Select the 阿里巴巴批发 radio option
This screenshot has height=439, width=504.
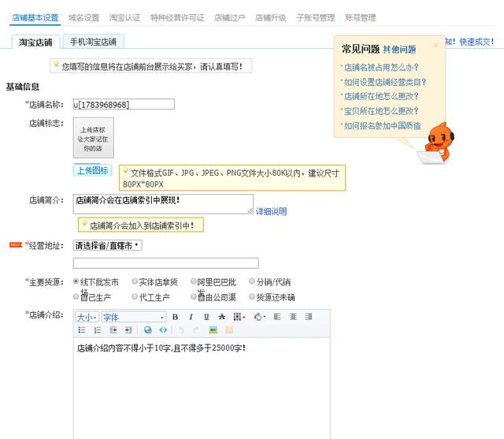pos(194,281)
